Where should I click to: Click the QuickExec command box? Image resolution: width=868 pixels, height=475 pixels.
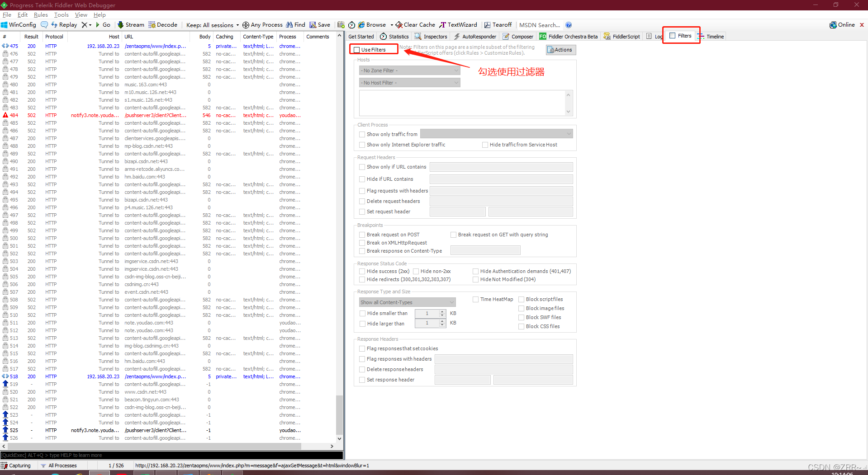pos(171,455)
